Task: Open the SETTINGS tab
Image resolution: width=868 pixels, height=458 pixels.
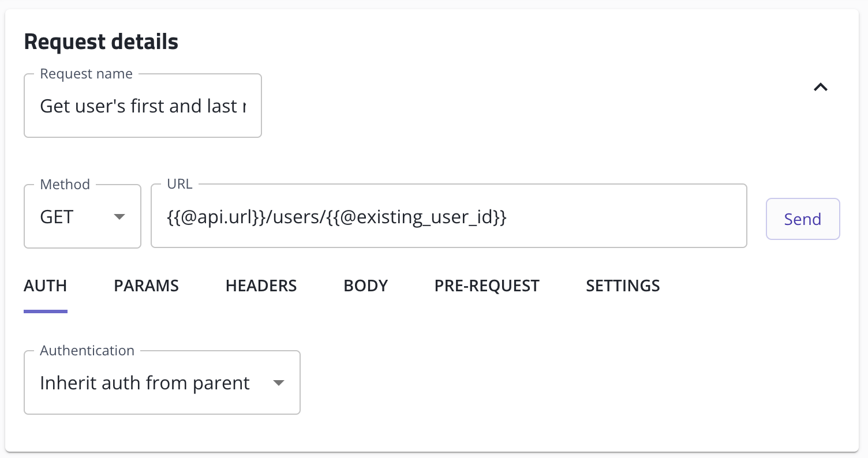Action: pyautogui.click(x=623, y=286)
